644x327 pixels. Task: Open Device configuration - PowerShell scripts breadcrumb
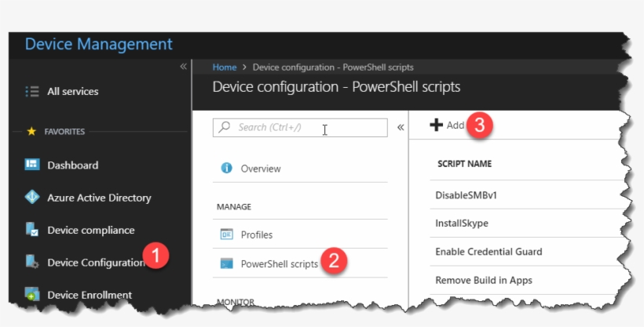[x=333, y=67]
